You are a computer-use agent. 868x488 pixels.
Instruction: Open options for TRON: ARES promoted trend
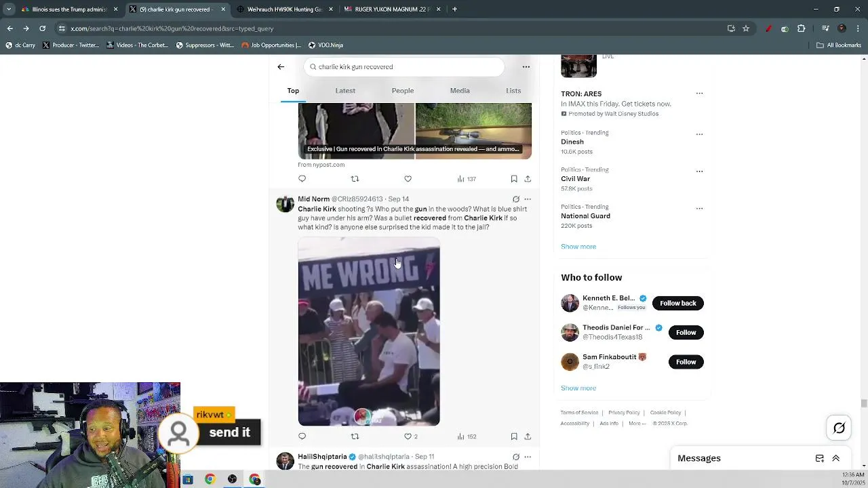[x=699, y=94]
